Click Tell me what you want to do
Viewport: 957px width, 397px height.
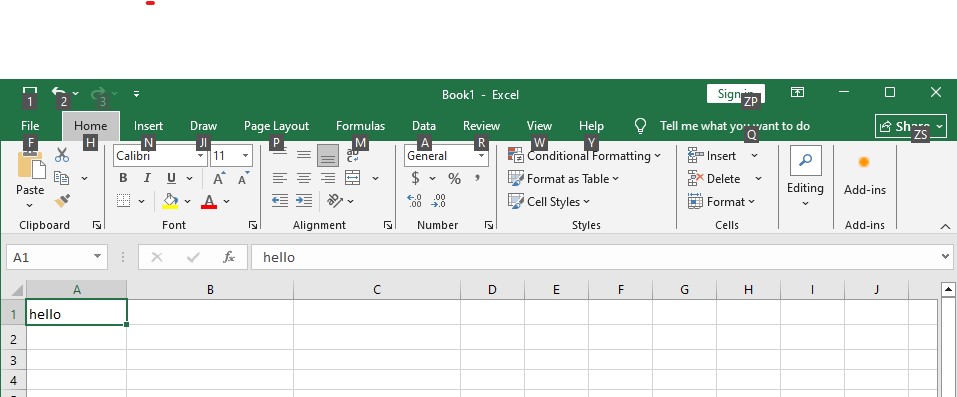tap(734, 126)
